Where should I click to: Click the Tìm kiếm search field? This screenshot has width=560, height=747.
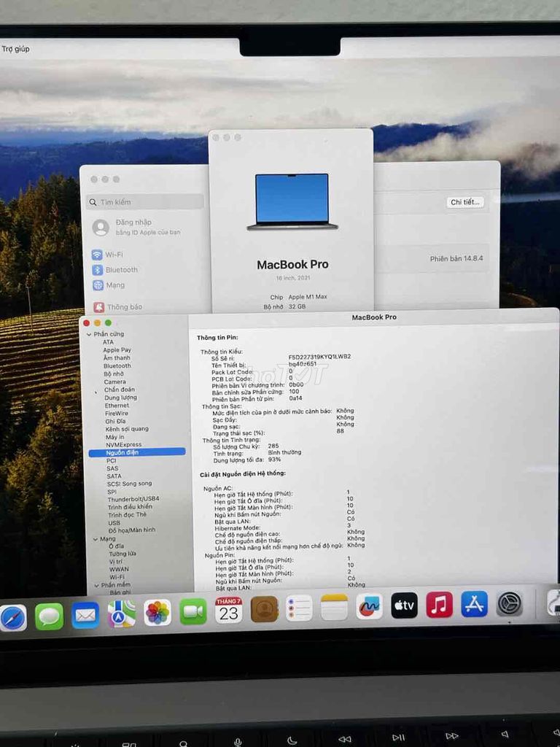click(145, 202)
